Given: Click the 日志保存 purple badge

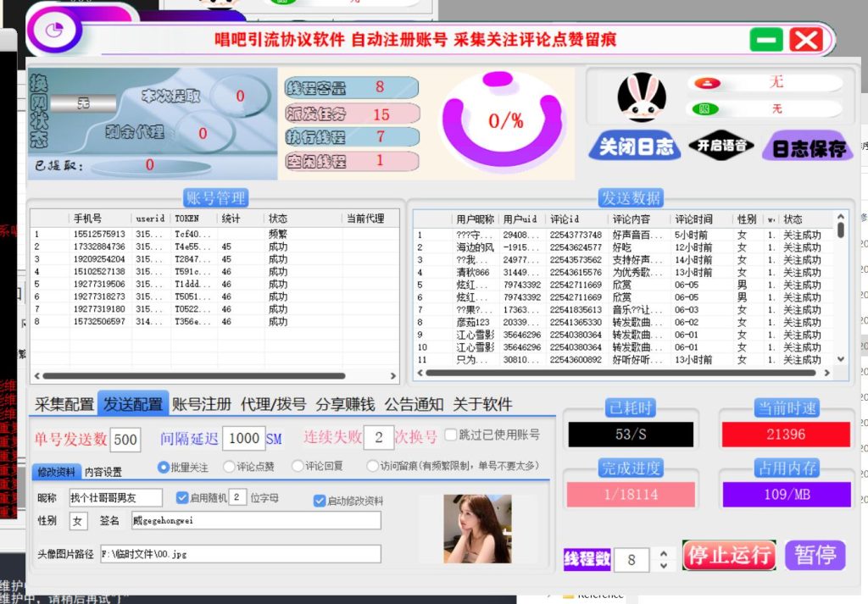Looking at the screenshot, I should [x=808, y=148].
